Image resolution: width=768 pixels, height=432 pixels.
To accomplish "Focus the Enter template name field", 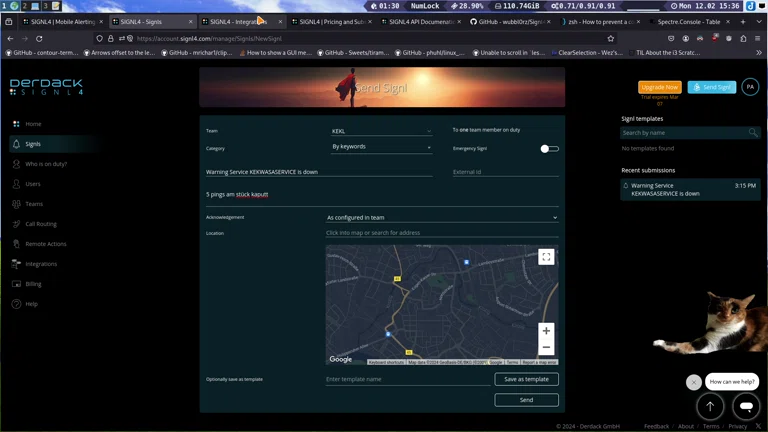I will [x=407, y=380].
